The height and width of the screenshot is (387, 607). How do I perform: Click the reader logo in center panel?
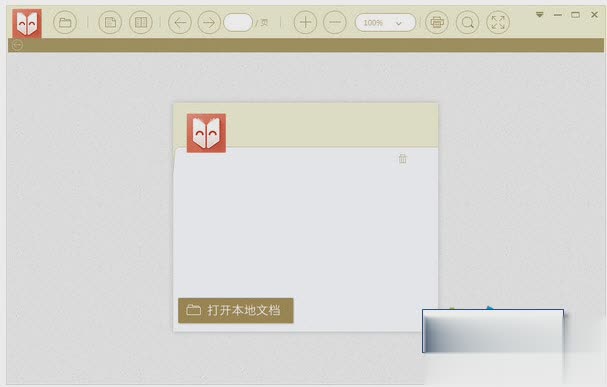point(206,133)
